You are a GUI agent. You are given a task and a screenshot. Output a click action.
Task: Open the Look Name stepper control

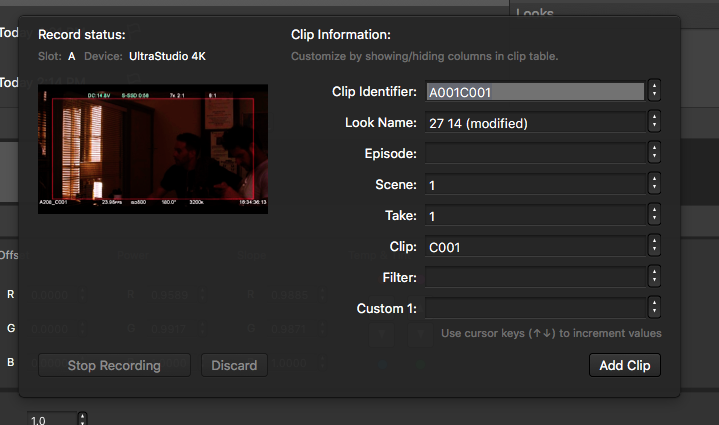(654, 123)
